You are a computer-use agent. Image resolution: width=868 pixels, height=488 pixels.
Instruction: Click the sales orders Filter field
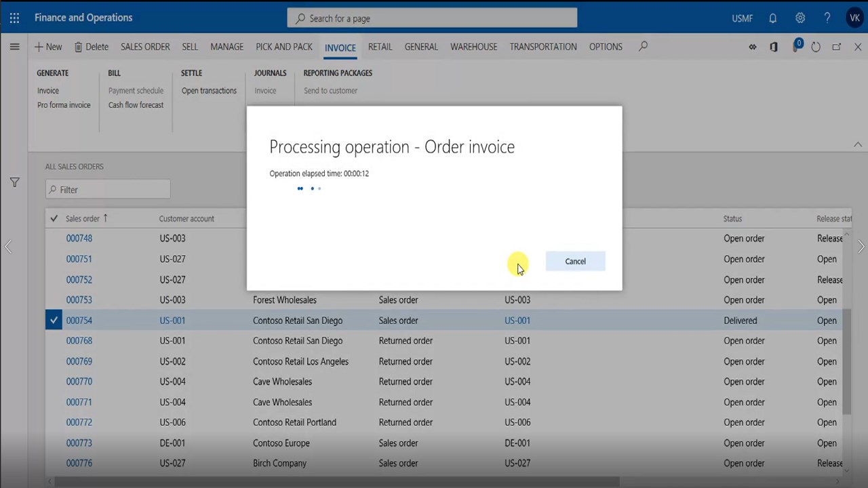(x=108, y=190)
